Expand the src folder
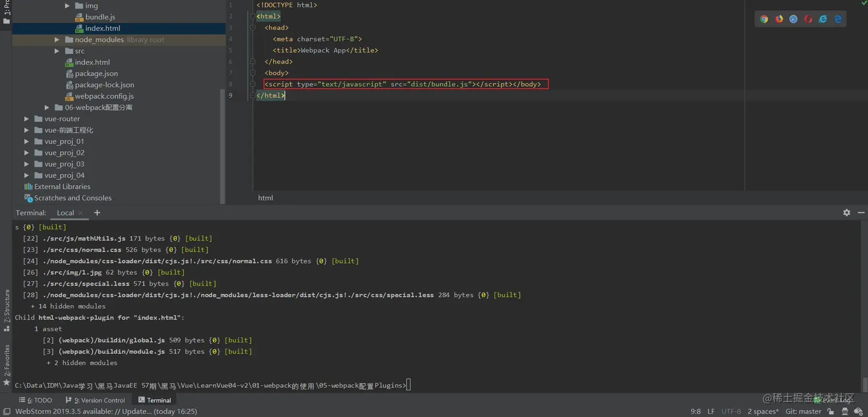Image resolution: width=868 pixels, height=417 pixels. (57, 51)
